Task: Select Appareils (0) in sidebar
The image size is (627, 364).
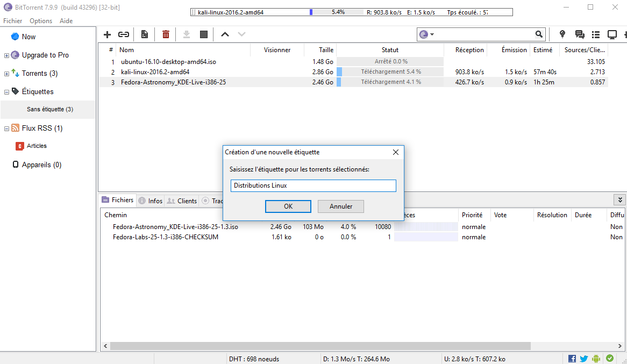Action: click(x=41, y=165)
